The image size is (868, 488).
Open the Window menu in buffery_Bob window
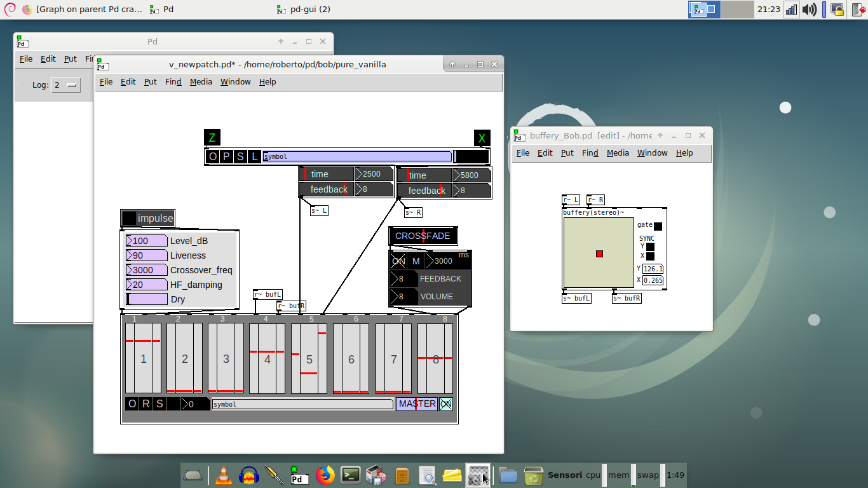[x=653, y=153]
